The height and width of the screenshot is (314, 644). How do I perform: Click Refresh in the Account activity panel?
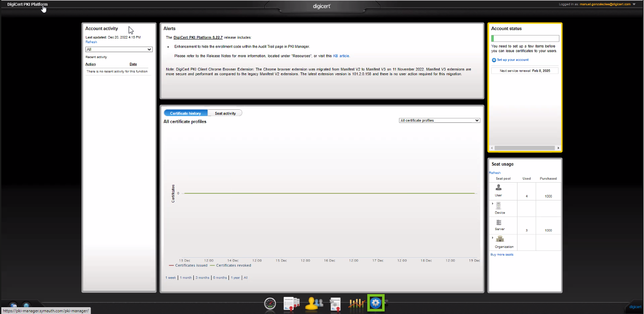point(91,42)
